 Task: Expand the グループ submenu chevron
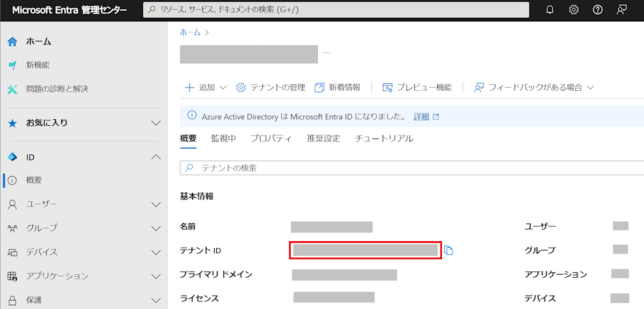pyautogui.click(x=156, y=228)
